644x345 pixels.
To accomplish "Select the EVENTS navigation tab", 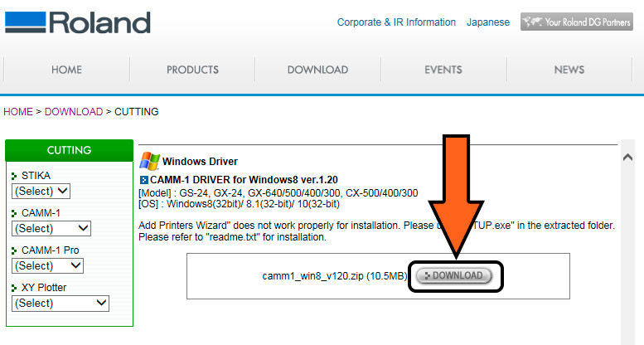I will tap(443, 70).
